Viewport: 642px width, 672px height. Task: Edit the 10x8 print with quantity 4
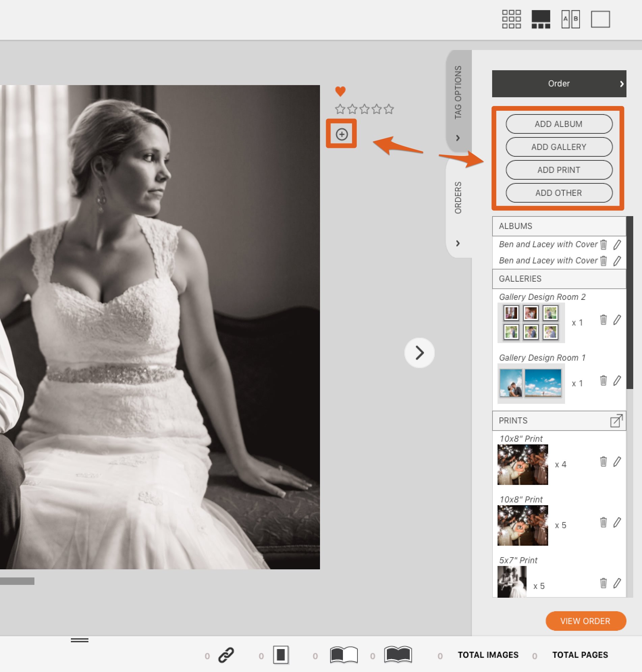coord(617,462)
